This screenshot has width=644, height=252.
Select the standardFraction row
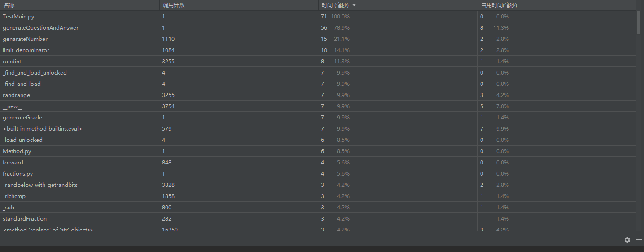click(318, 218)
